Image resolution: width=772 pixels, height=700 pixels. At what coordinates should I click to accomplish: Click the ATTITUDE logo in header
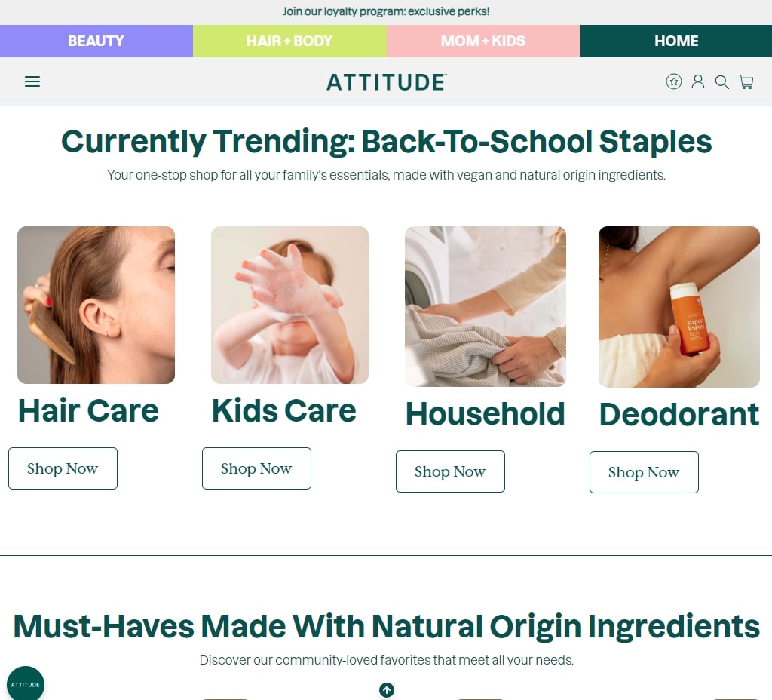387,81
